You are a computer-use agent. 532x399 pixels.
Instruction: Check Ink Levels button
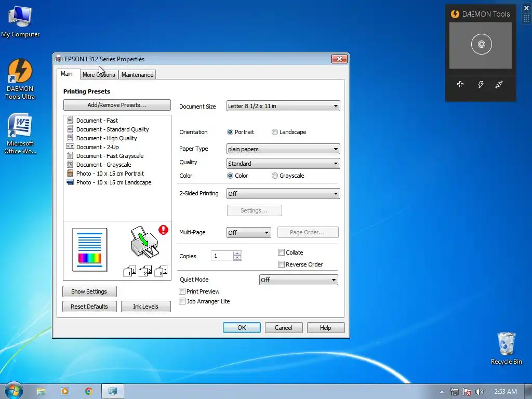pos(145,307)
